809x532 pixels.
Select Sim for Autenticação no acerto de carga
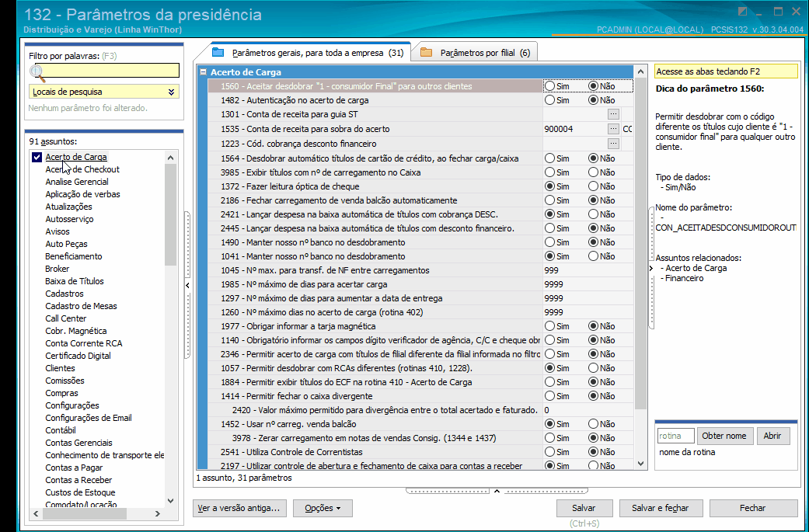tap(550, 100)
